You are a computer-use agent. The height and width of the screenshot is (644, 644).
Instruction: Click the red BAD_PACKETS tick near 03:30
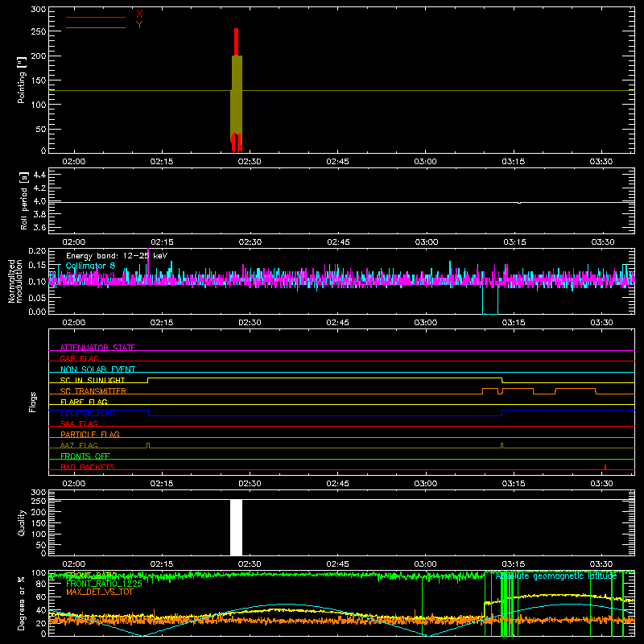tap(605, 467)
